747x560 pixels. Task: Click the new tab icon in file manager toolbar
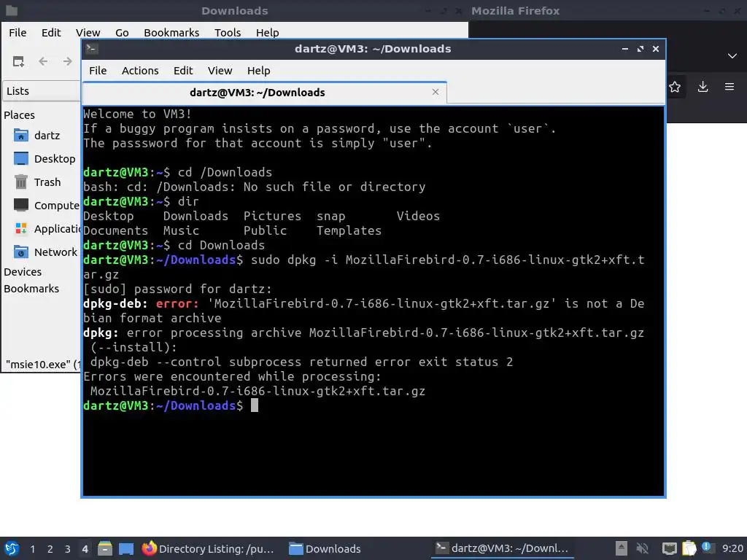tap(18, 61)
